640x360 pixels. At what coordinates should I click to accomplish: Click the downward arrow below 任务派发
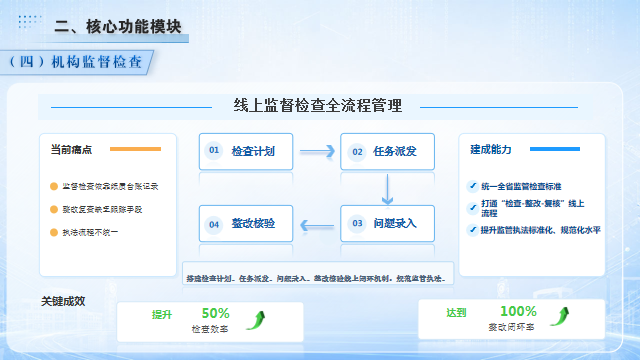387,189
